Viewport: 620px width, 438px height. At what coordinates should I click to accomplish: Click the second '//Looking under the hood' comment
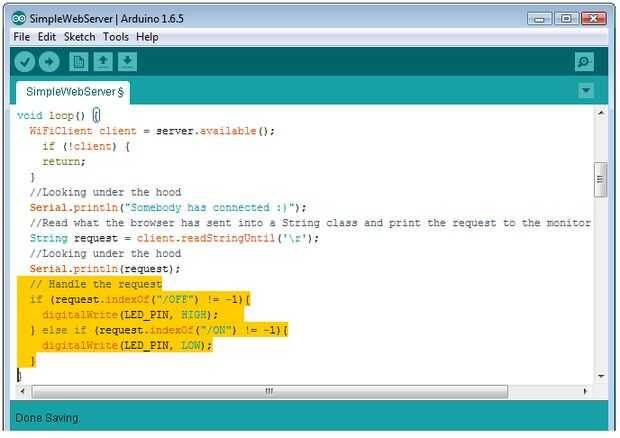(x=105, y=254)
